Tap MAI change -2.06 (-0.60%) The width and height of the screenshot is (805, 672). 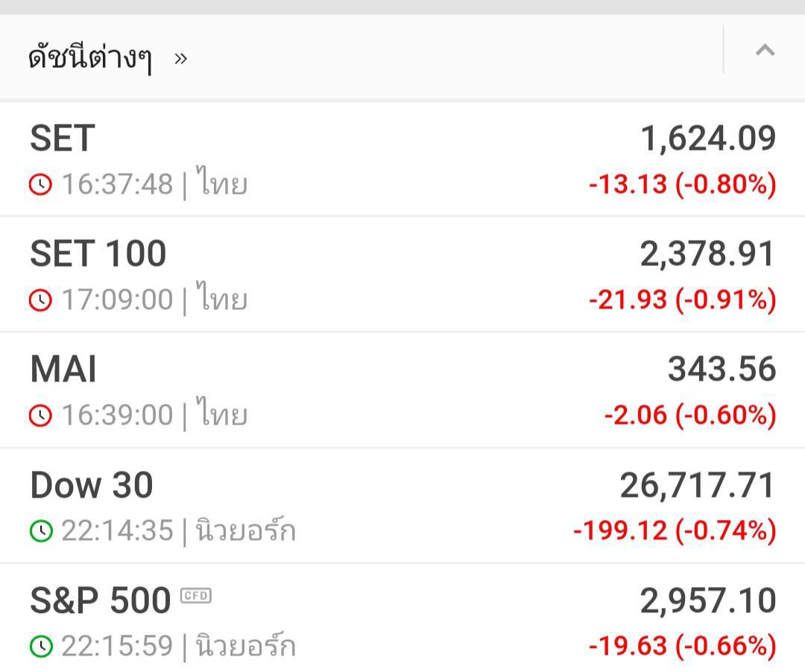690,415
